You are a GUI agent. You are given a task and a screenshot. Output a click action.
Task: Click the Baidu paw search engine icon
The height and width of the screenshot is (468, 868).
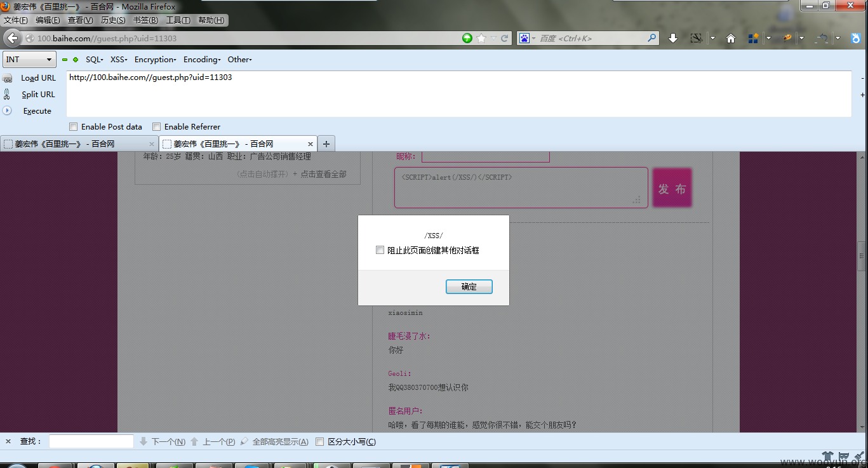click(x=524, y=38)
